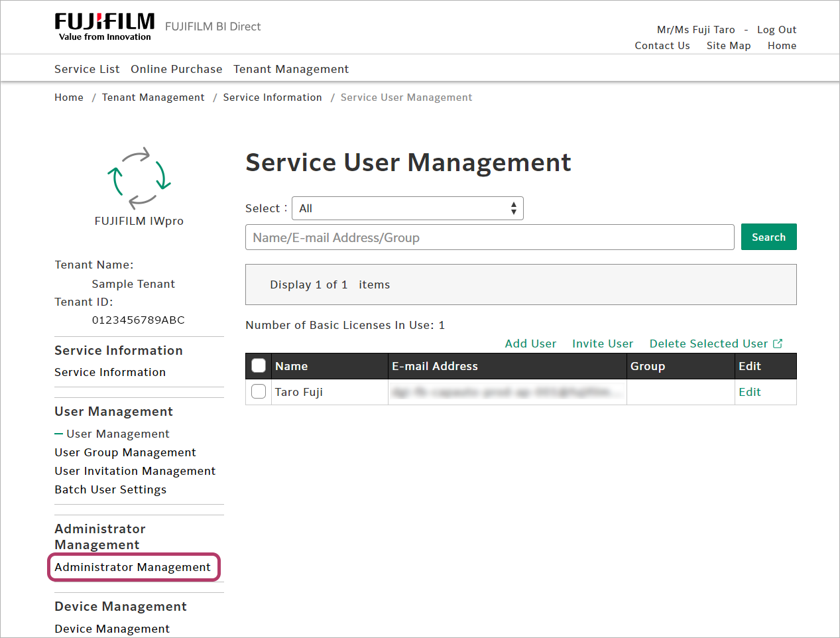Open the Online Purchase menu item
The height and width of the screenshot is (638, 840).
[x=176, y=69]
